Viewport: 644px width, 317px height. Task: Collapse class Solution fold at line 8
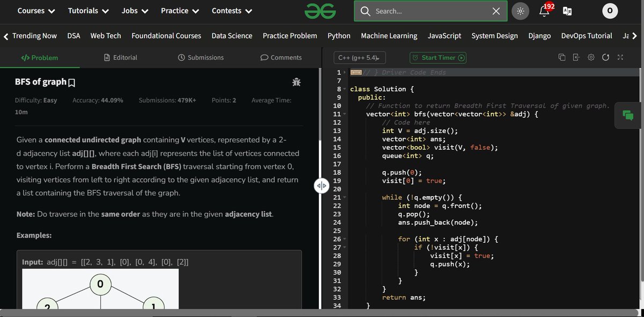click(x=345, y=89)
